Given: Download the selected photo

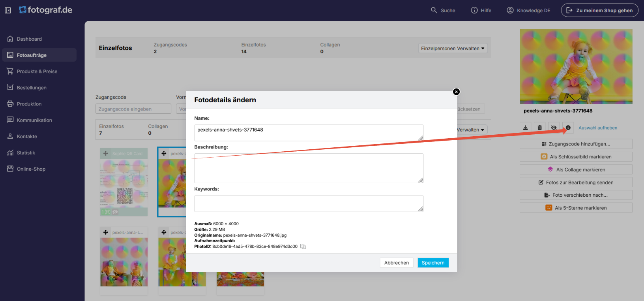Looking at the screenshot, I should coord(525,128).
